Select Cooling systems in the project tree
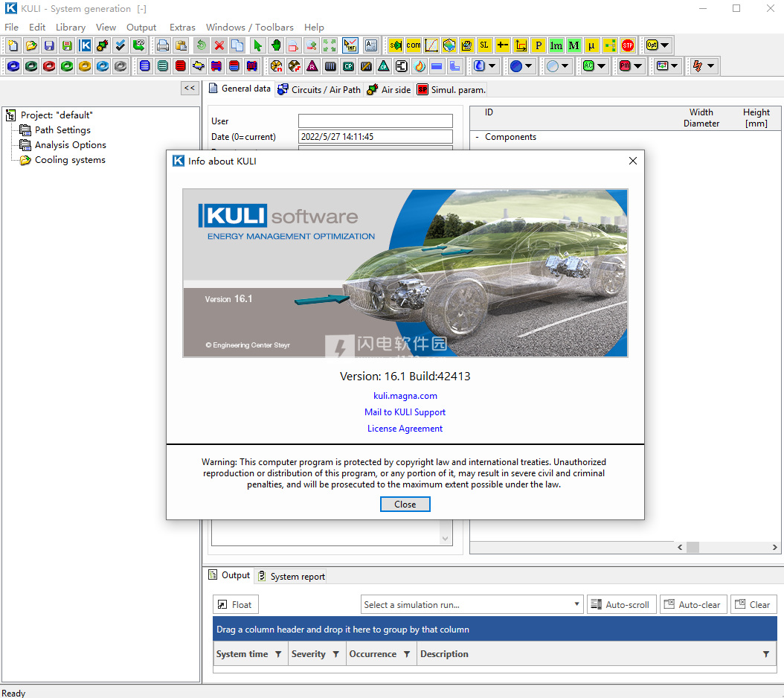Screen dimensions: 784x698 click(70, 160)
